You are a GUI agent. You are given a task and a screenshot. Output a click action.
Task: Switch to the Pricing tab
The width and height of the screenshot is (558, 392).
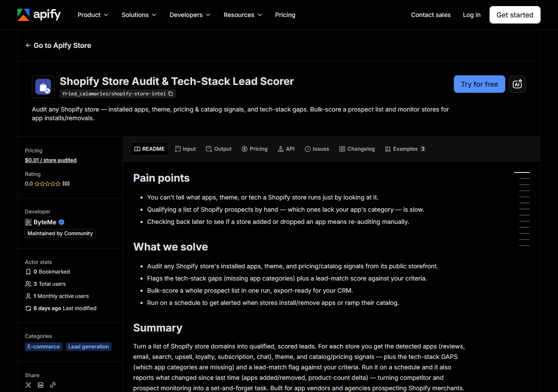pos(255,149)
